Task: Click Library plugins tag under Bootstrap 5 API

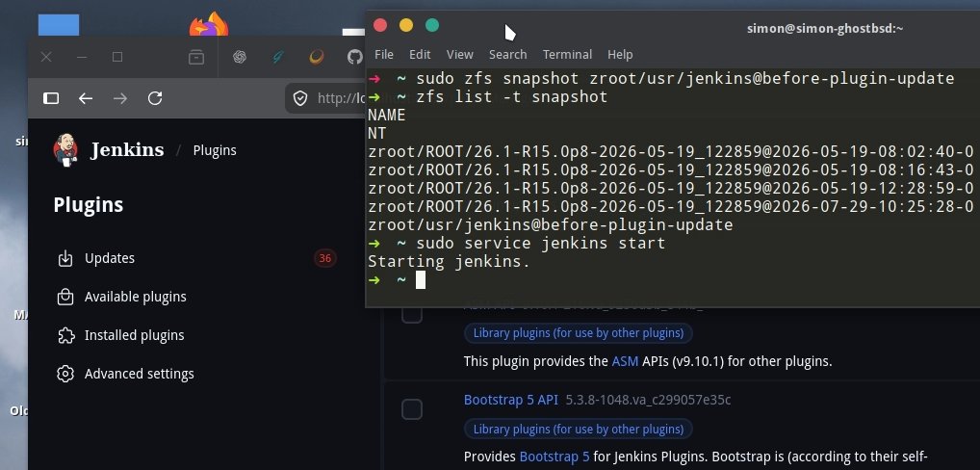Action: [x=579, y=430]
